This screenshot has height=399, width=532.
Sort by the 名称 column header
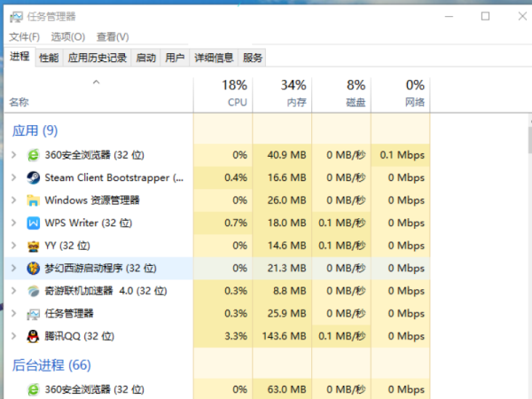pos(19,102)
